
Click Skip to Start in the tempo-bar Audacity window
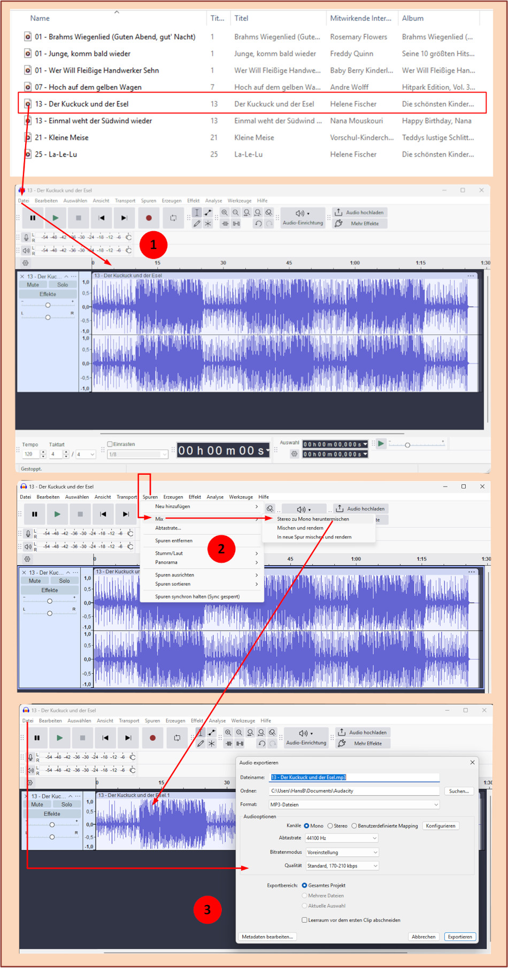pos(102,218)
